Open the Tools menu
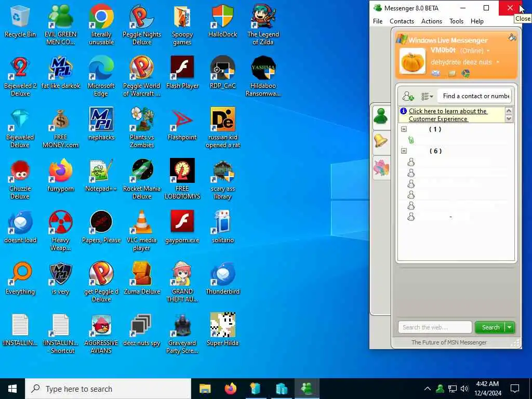The image size is (532, 399). [x=456, y=21]
